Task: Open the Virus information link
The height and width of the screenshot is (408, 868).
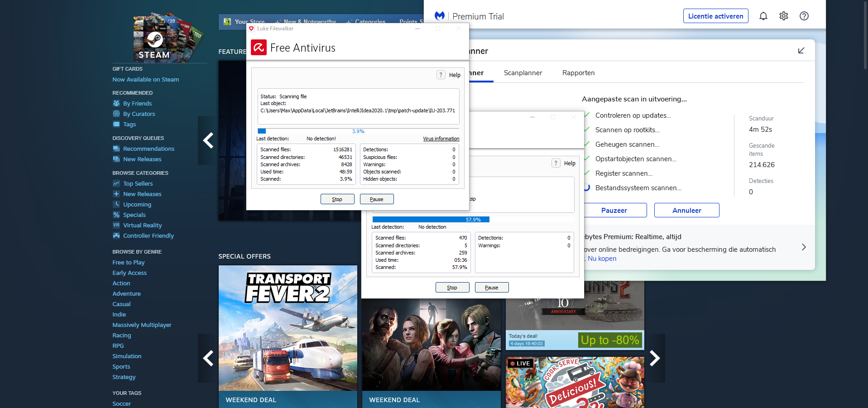Action: point(441,139)
